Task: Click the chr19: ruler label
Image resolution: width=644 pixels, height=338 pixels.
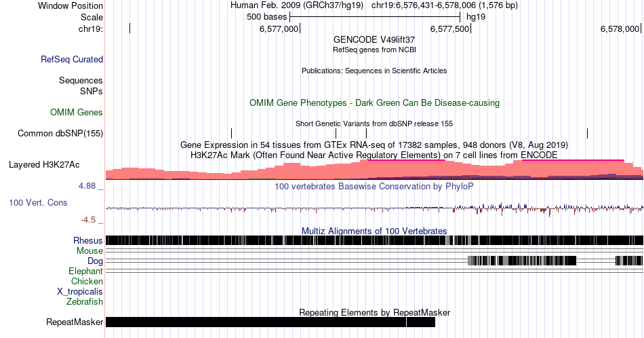Action: (91, 29)
